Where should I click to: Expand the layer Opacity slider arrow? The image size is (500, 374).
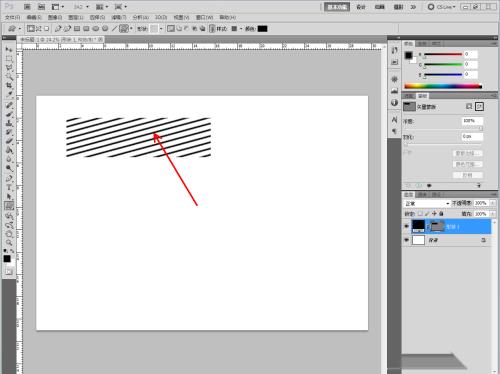coord(493,203)
